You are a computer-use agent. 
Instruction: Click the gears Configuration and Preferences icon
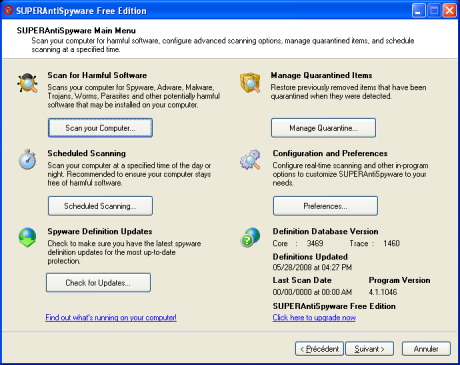(250, 159)
